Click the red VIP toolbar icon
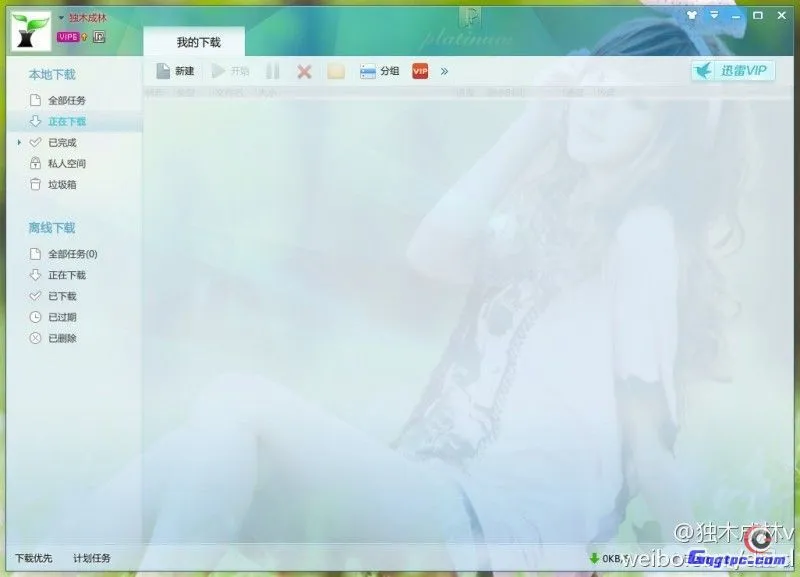 (x=419, y=71)
